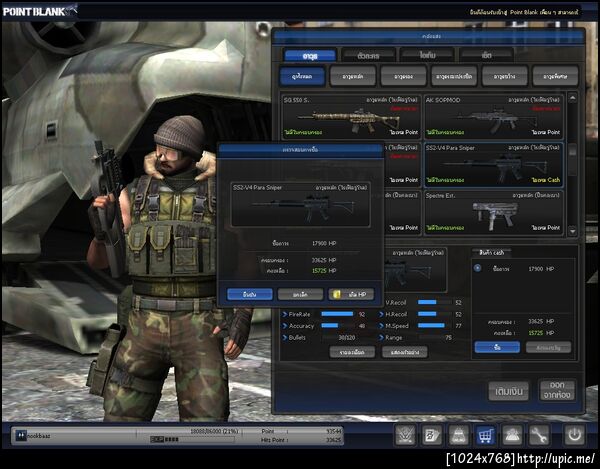Image resolution: width=600 pixels, height=469 pixels.
Task: Select the AK SOPMOD weapon card
Action: coord(493,116)
